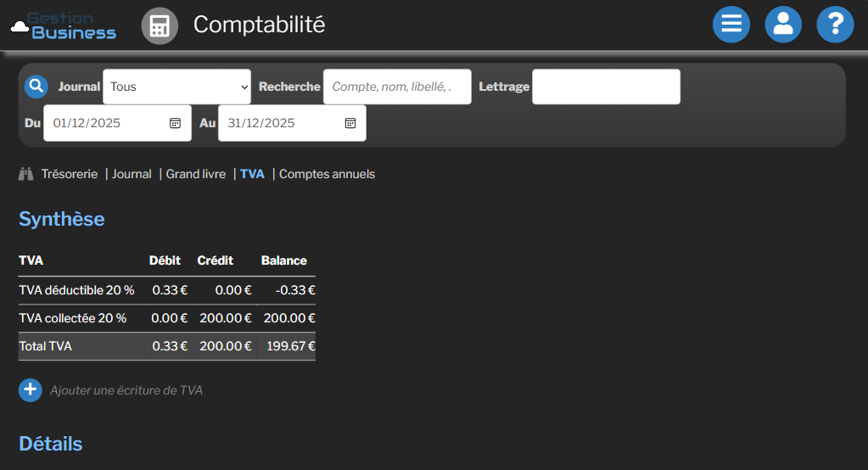
Task: Open the Grand livre view
Action: click(196, 174)
